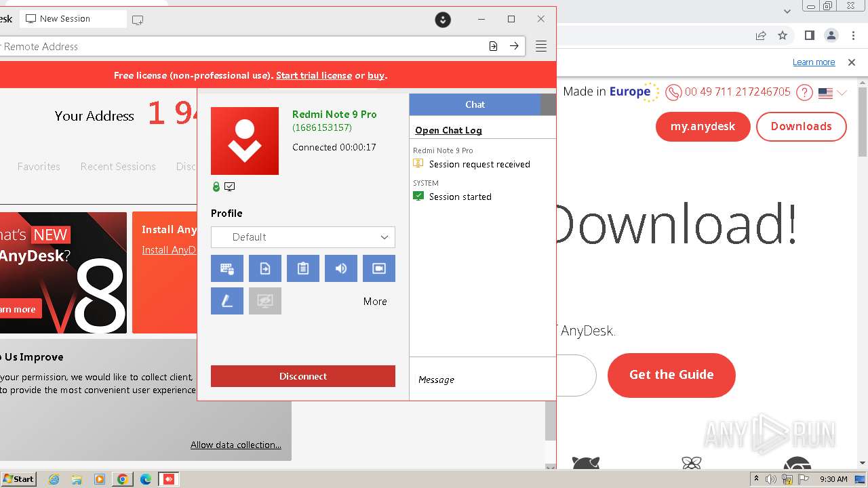
Task: Click the AnyDesk red avatar image
Action: 245,141
